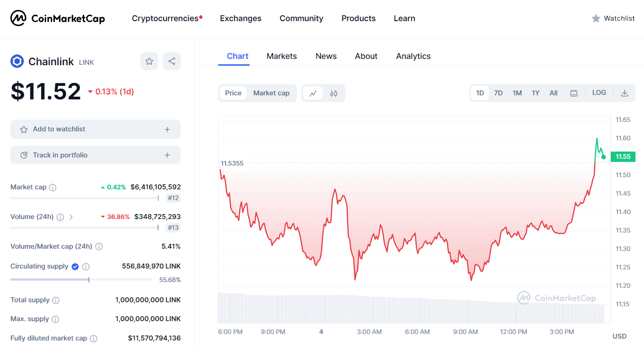
Task: Click the circulating supply progress bar
Action: click(81, 280)
